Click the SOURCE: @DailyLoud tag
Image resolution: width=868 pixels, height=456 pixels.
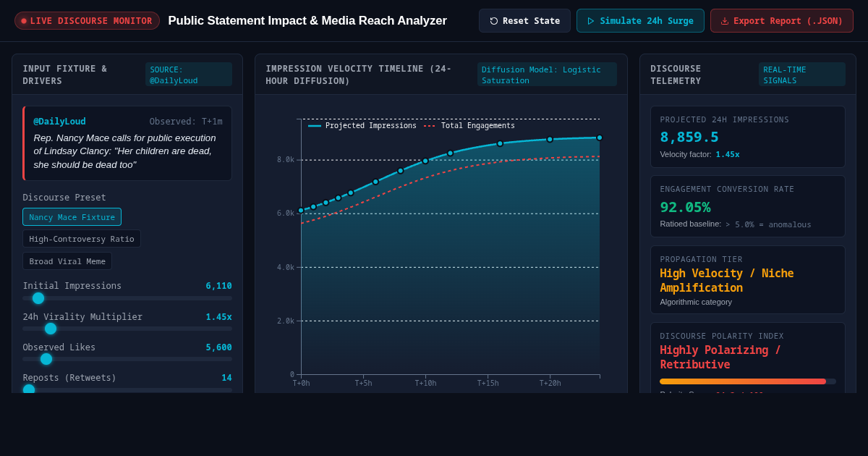click(x=189, y=75)
